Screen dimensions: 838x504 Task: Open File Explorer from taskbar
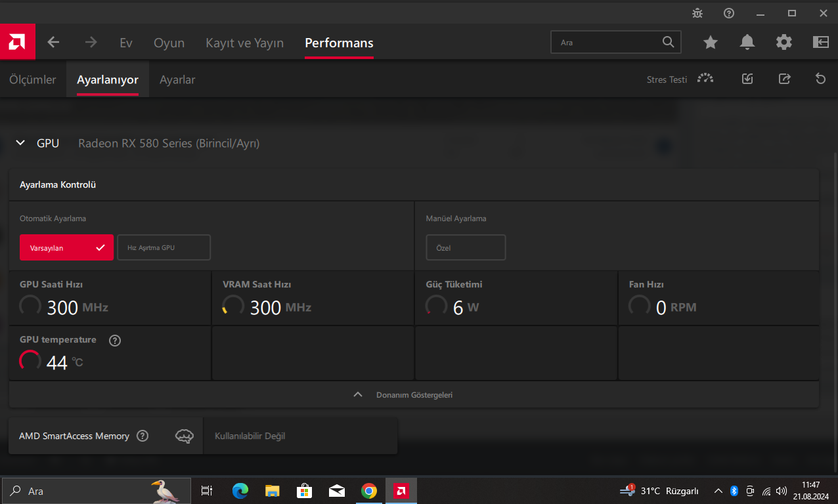point(273,491)
